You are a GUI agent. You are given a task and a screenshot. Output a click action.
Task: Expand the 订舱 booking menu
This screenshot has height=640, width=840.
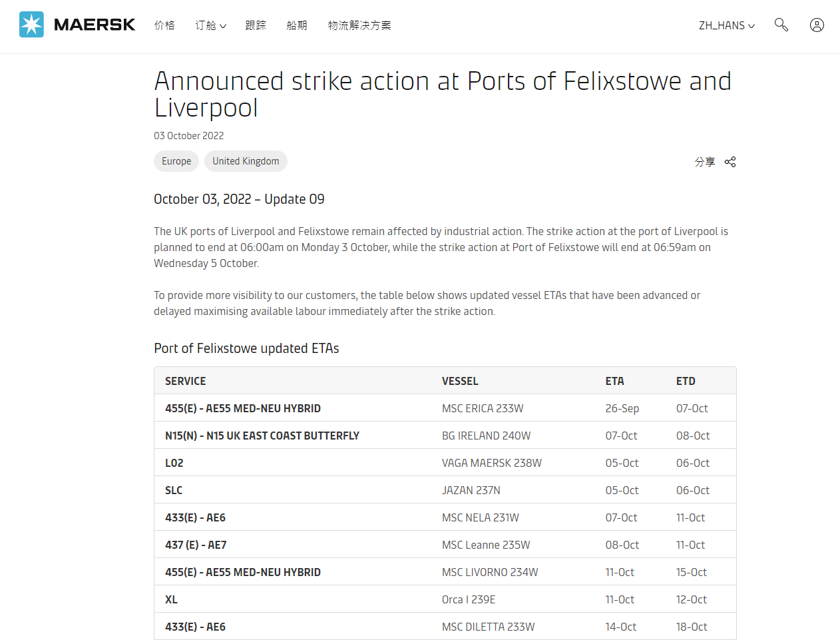pyautogui.click(x=211, y=25)
